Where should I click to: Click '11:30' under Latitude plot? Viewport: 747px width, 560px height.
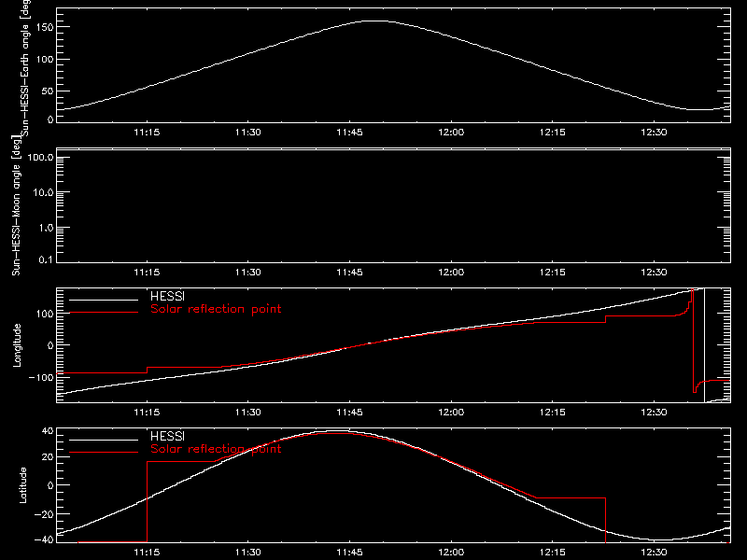click(x=248, y=552)
